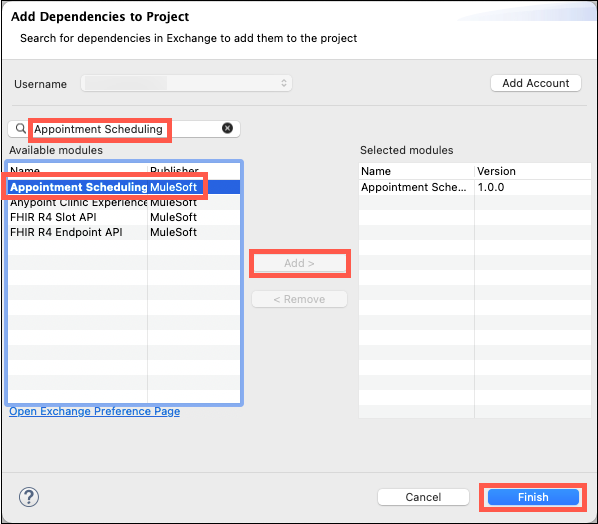Open the Username dropdown selector
This screenshot has height=524, width=598.
pos(186,83)
